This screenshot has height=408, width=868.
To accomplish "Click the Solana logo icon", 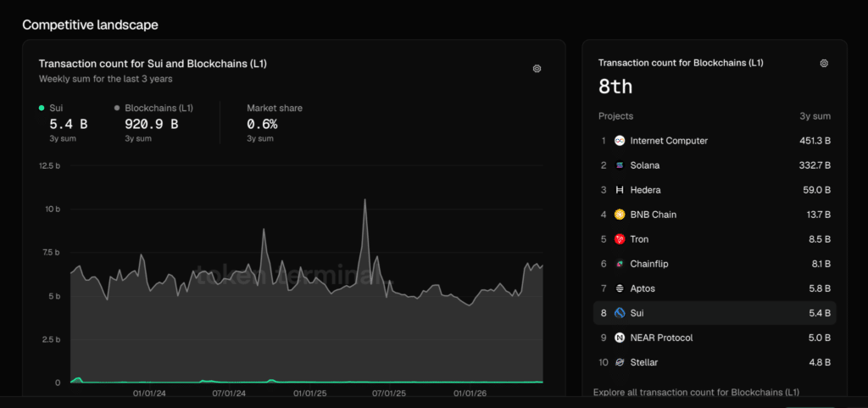I will (x=620, y=165).
